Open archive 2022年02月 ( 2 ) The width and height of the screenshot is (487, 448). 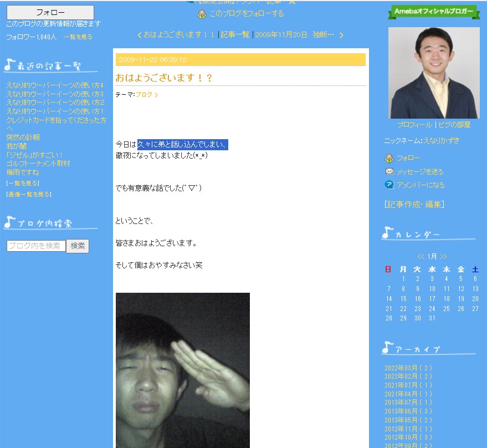408,376
